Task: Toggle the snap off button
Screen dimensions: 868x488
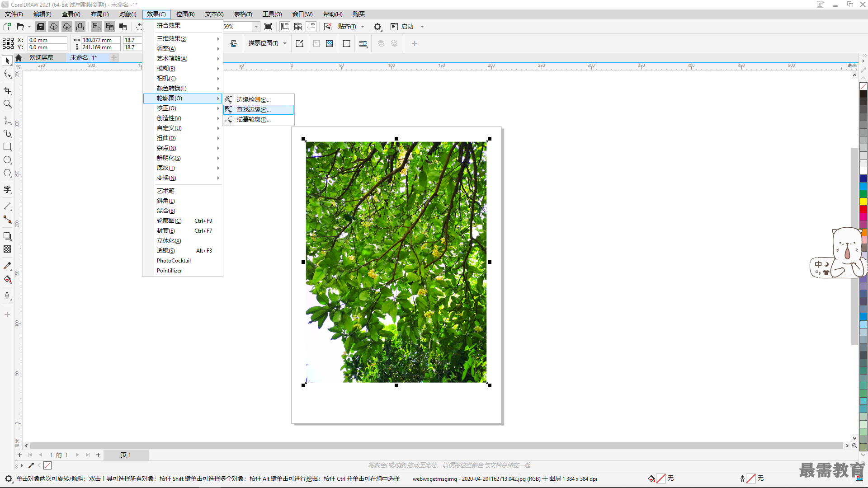Action: point(328,27)
